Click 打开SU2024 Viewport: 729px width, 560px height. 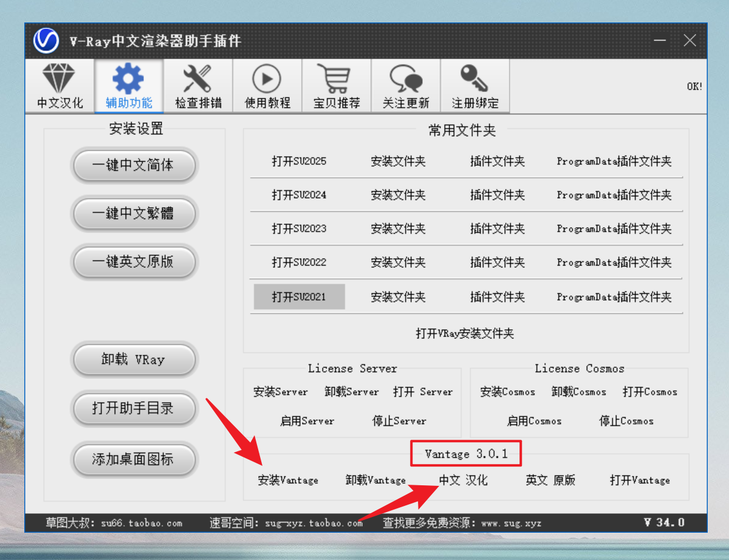pos(299,196)
